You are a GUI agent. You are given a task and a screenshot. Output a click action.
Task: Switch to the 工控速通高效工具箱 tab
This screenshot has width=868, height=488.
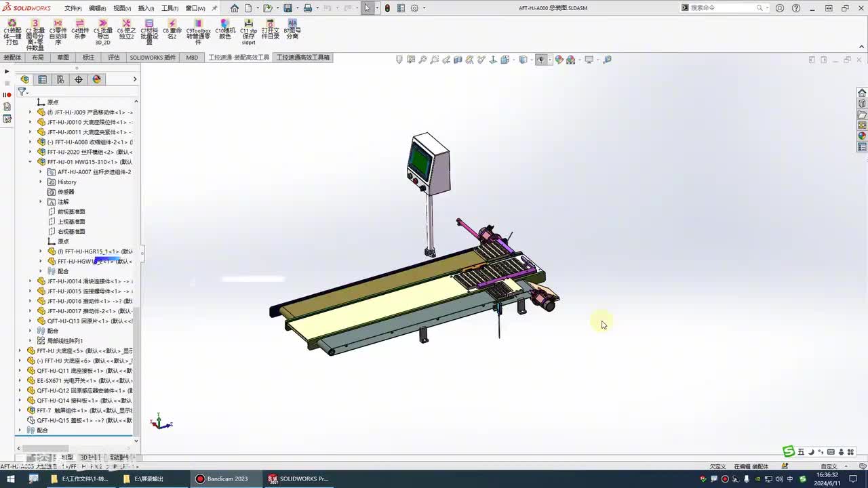tap(303, 58)
